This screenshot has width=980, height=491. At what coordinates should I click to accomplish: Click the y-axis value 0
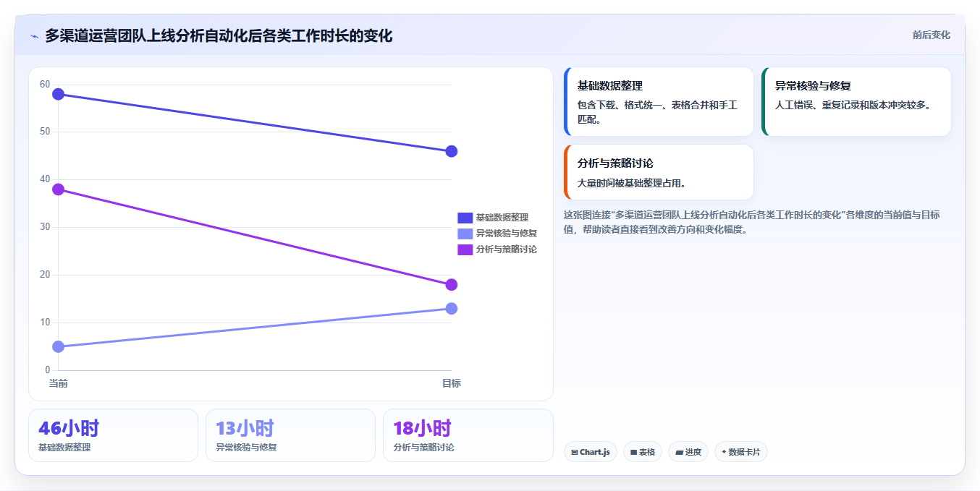(48, 370)
